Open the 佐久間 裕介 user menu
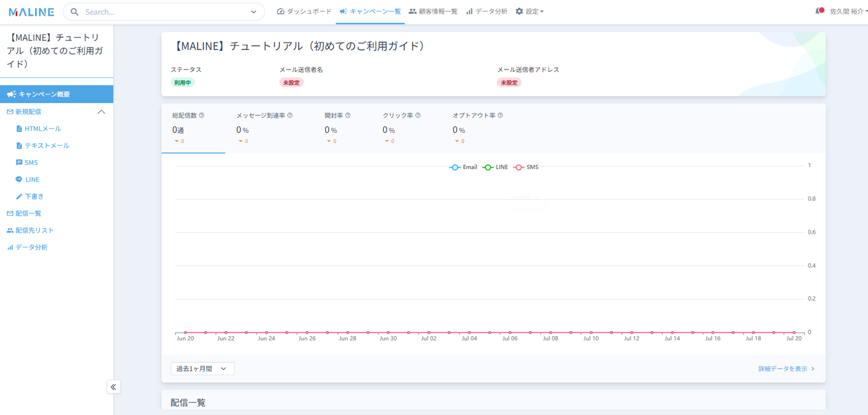Image resolution: width=868 pixels, height=415 pixels. tap(848, 11)
